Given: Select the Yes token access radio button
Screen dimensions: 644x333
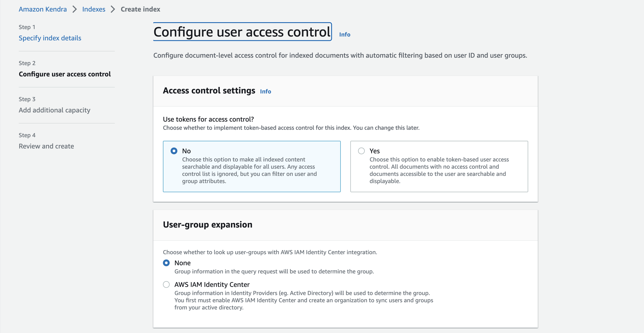Looking at the screenshot, I should pyautogui.click(x=361, y=151).
